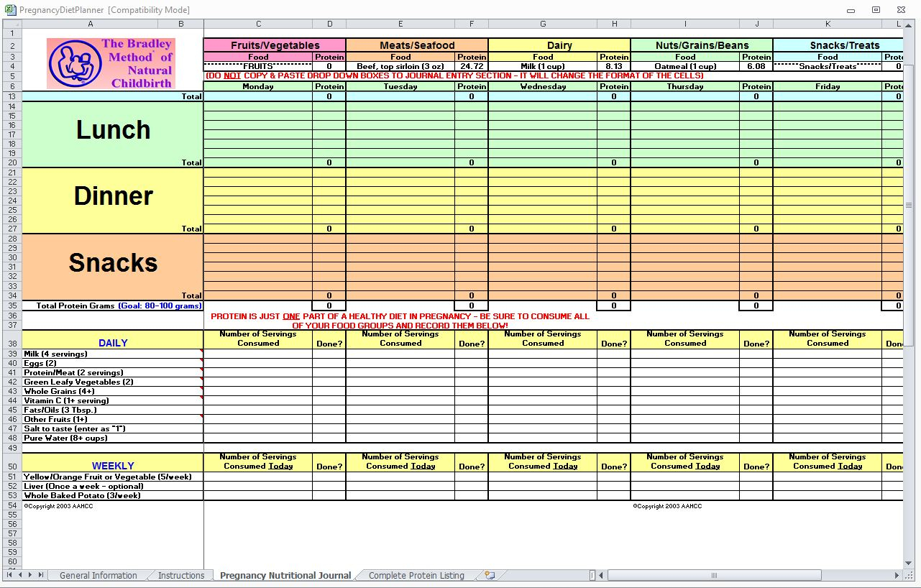Image resolution: width=921 pixels, height=588 pixels.
Task: Select the column E header
Action: pyautogui.click(x=400, y=24)
